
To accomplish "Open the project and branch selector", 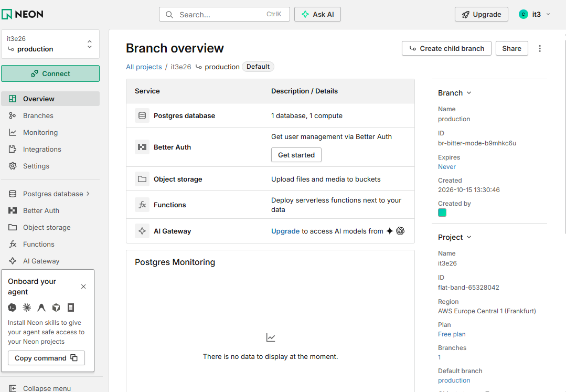I will [x=50, y=44].
